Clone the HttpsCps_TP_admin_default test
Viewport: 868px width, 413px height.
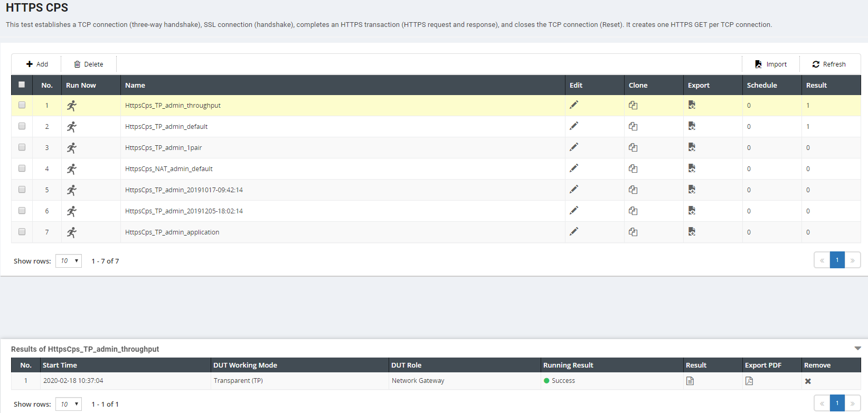click(633, 126)
